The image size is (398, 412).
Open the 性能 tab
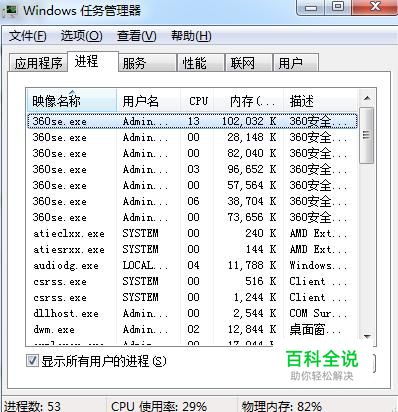coord(200,63)
